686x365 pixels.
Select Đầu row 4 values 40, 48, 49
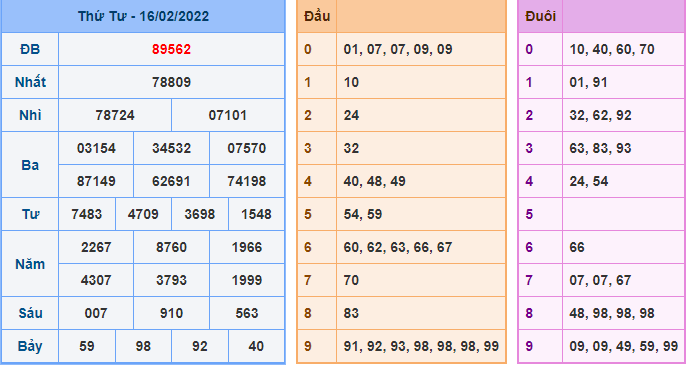pyautogui.click(x=374, y=181)
